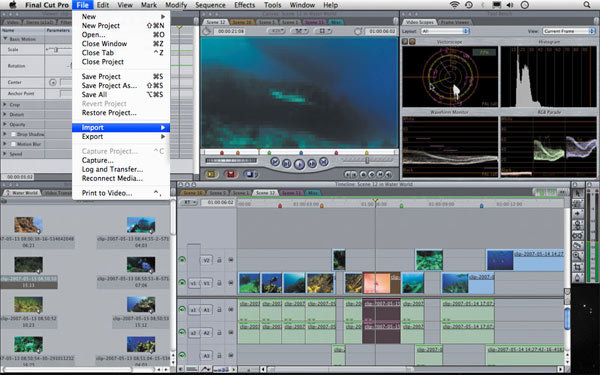Click Play Around Current Frame button in Canvas
This screenshot has height=375, width=600.
[312, 164]
